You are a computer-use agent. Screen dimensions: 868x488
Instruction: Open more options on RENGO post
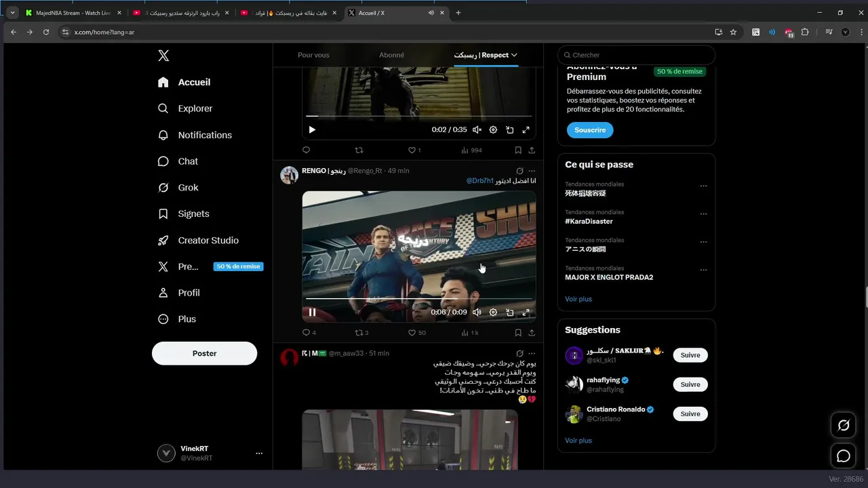tap(532, 171)
